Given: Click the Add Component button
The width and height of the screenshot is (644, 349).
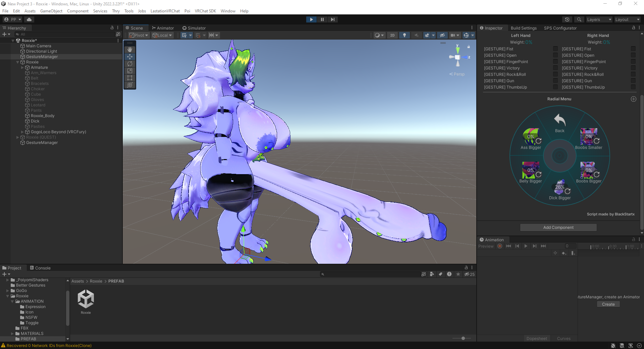Looking at the screenshot, I should tap(558, 228).
